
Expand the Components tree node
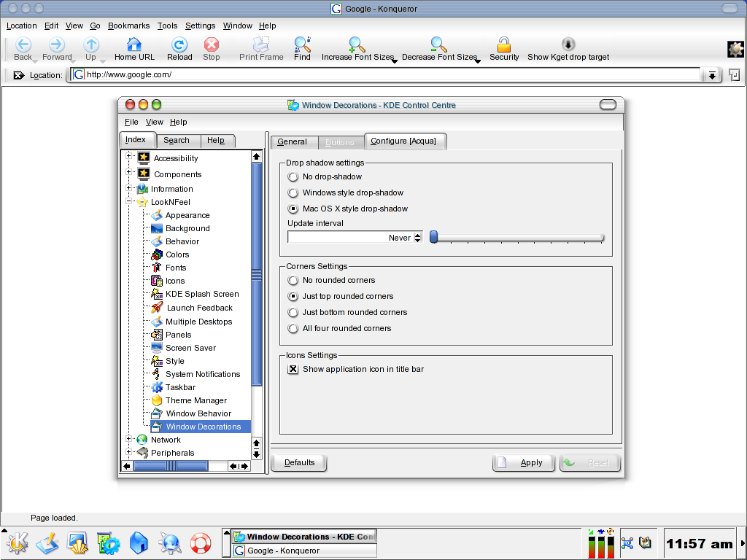[128, 171]
